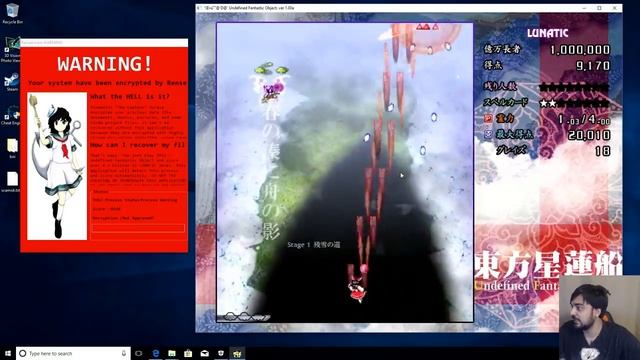640x360 pixels.
Task: Click the blue point item icon in game sidebar
Action: (488, 134)
